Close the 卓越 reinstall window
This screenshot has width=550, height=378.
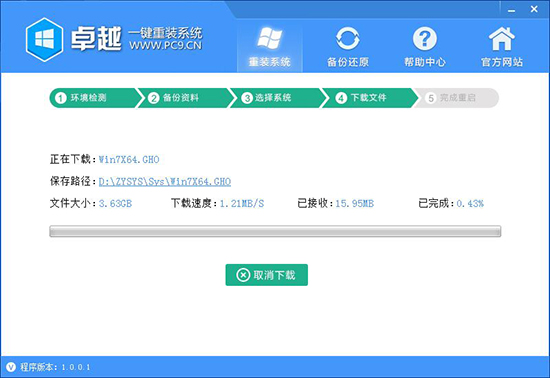tap(534, 9)
